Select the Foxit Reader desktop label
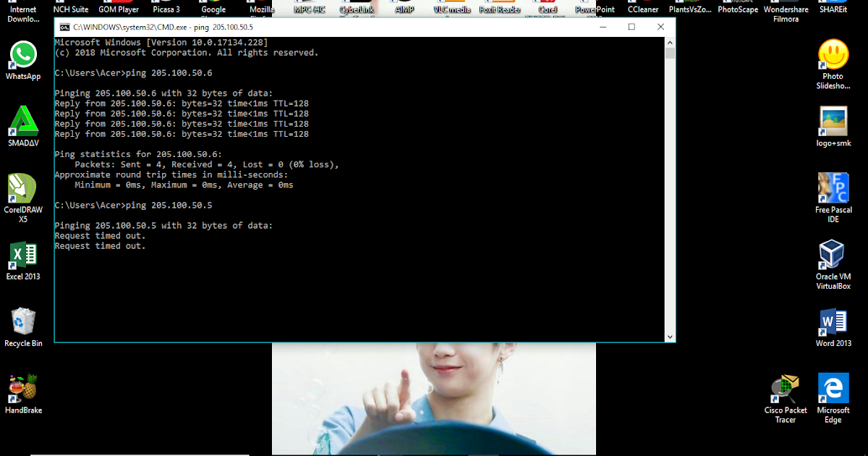The image size is (868, 456). pyautogui.click(x=501, y=9)
